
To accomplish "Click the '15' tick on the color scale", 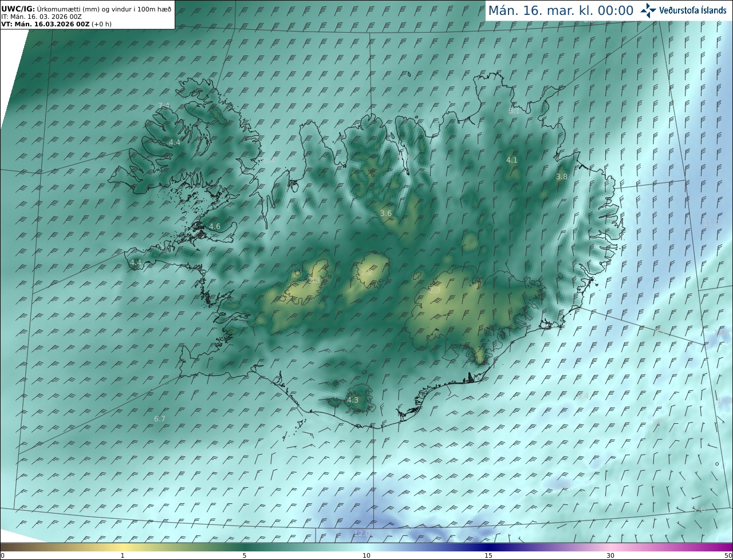I will tap(488, 556).
